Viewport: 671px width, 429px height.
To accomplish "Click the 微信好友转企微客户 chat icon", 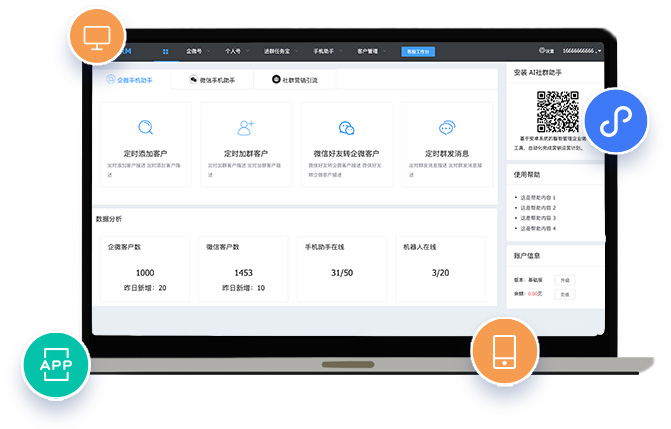I will pos(346,127).
